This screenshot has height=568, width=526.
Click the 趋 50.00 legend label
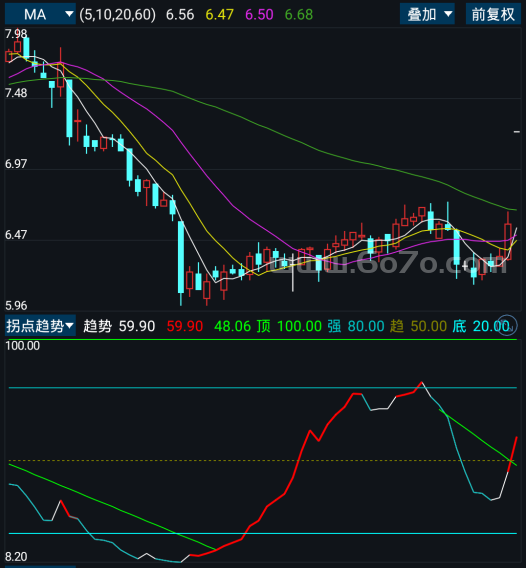click(x=418, y=326)
